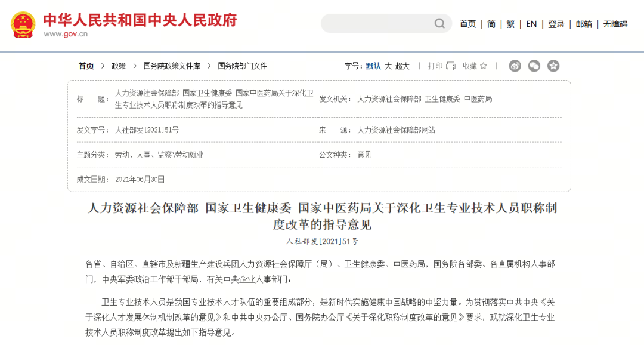Image resolution: width=644 pixels, height=345 pixels.
Task: Set font size to 大
Action: (x=388, y=66)
